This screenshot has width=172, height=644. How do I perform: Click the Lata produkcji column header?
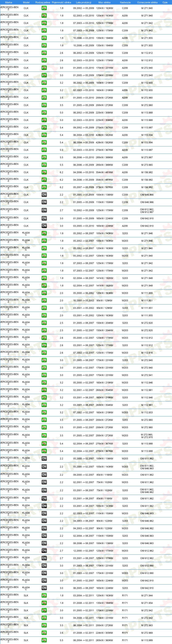coord(83,2)
